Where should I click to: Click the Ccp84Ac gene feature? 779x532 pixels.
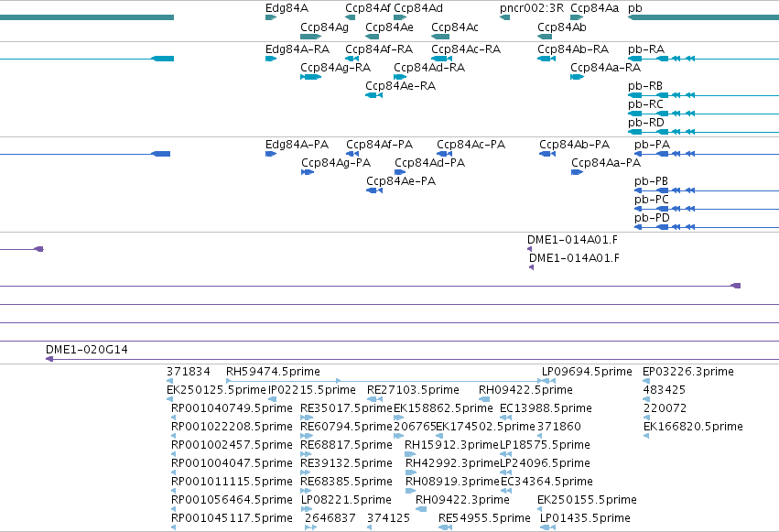[440, 37]
